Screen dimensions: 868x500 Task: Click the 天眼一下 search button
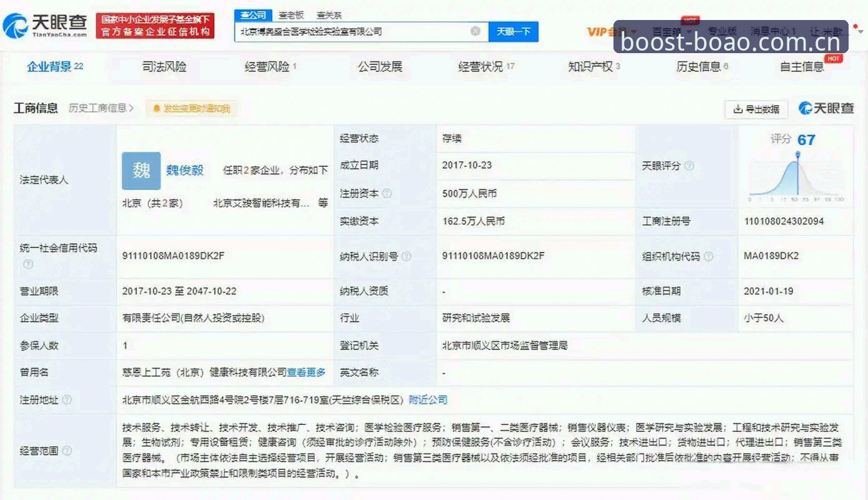(x=513, y=31)
